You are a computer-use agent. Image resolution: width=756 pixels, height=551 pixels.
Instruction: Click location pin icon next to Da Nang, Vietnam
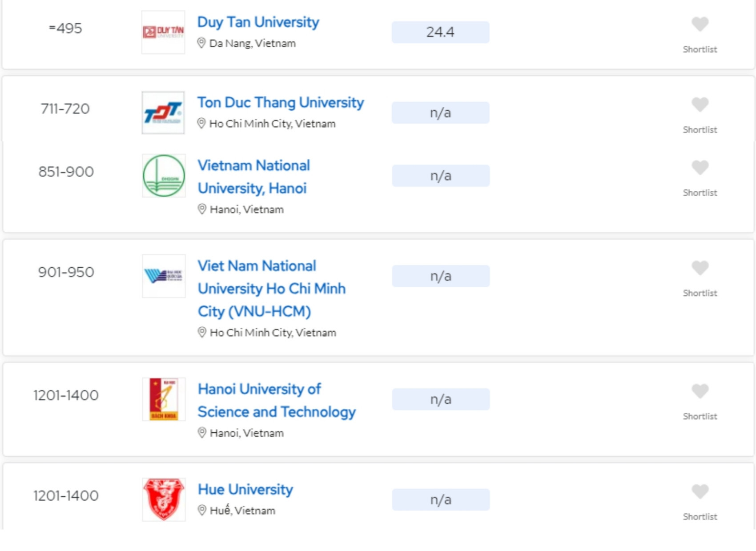[x=201, y=43]
